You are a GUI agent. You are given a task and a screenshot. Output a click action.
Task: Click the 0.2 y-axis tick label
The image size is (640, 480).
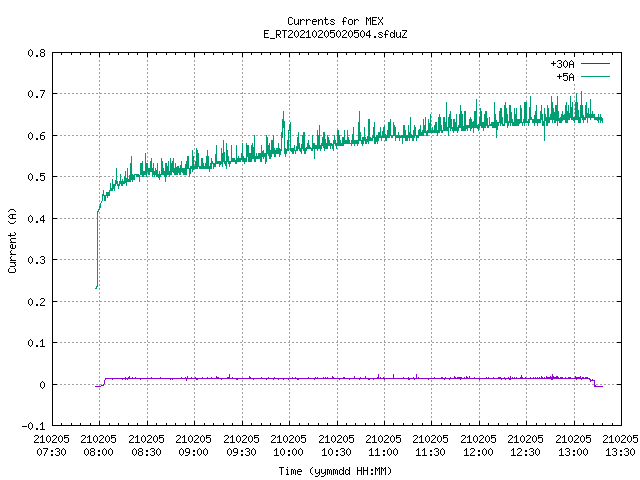pos(37,302)
